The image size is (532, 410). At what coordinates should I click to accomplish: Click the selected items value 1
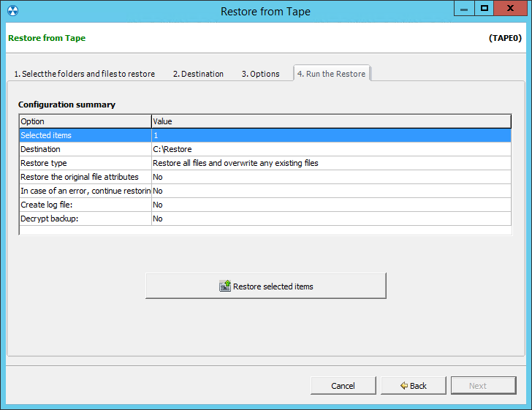coord(156,135)
